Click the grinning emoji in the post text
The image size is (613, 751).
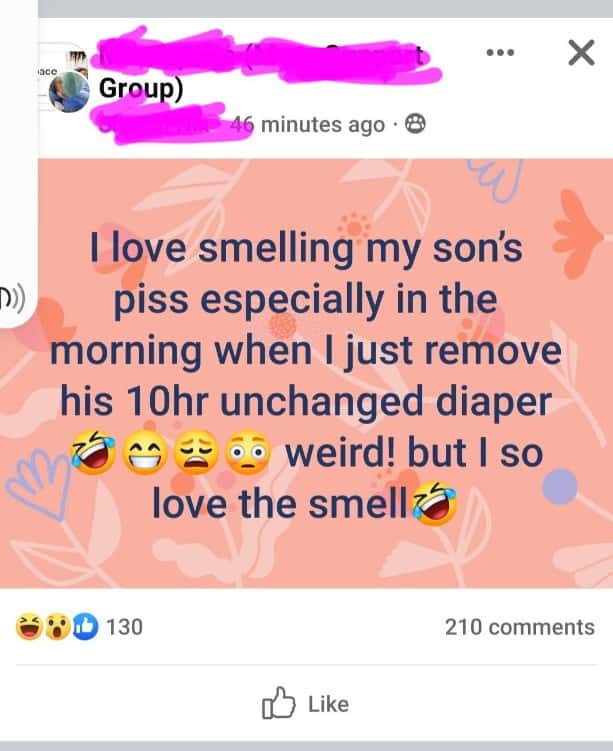tap(145, 453)
